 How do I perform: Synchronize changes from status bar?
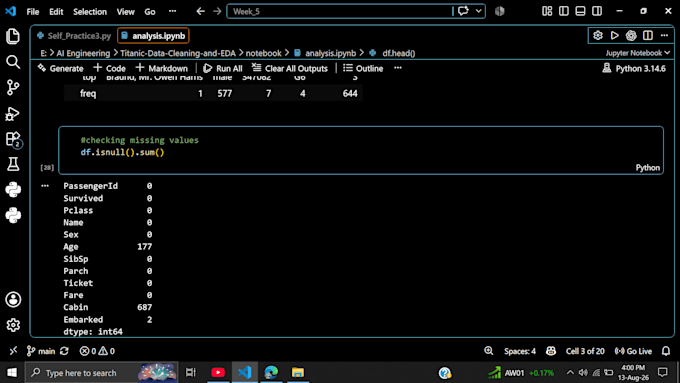click(x=64, y=351)
